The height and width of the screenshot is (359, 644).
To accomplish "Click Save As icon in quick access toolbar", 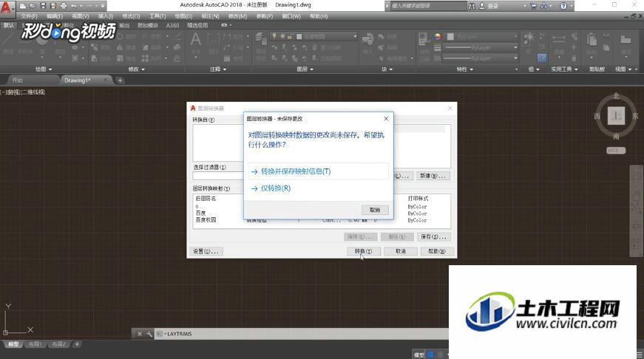I will [53, 6].
